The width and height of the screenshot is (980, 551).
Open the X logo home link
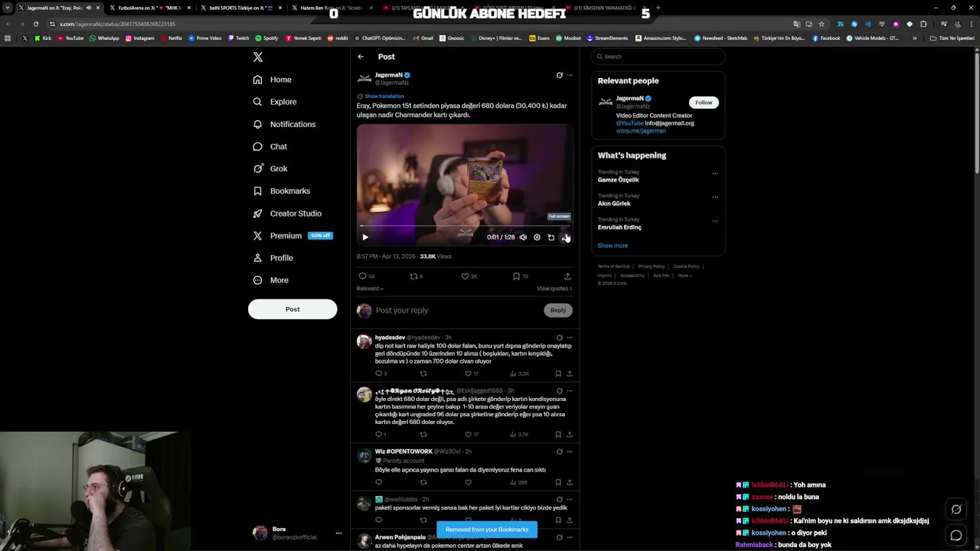point(258,57)
